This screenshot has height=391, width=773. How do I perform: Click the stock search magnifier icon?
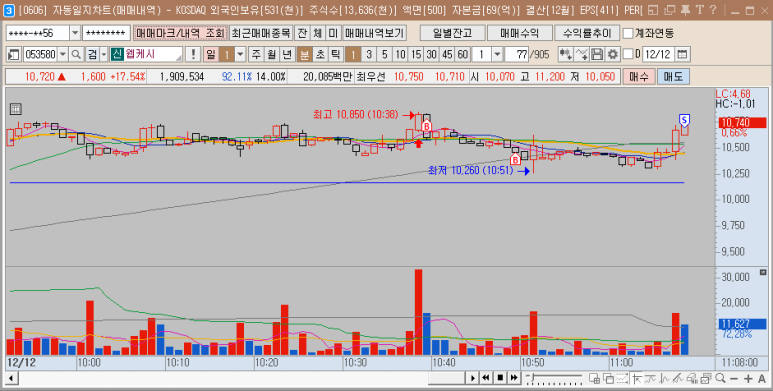(76, 54)
